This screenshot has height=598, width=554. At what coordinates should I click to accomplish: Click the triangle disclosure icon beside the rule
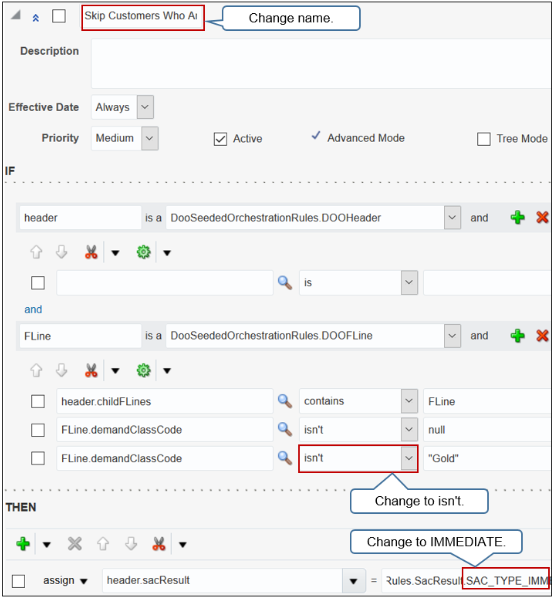[x=16, y=15]
